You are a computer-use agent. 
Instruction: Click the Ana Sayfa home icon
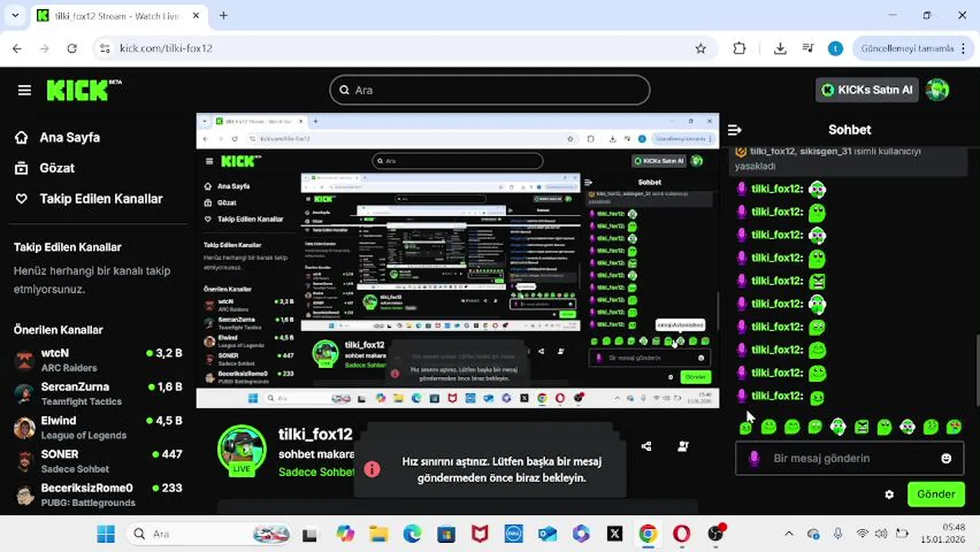[x=21, y=137]
